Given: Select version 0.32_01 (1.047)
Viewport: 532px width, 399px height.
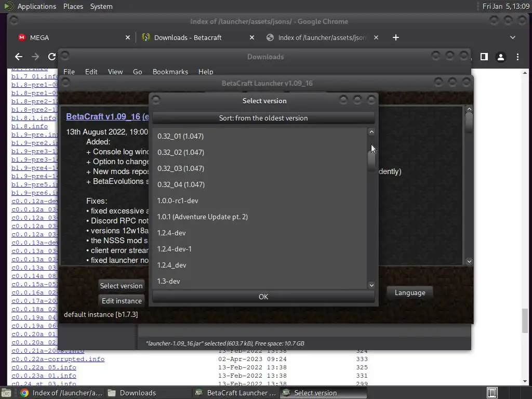Looking at the screenshot, I should (x=260, y=136).
